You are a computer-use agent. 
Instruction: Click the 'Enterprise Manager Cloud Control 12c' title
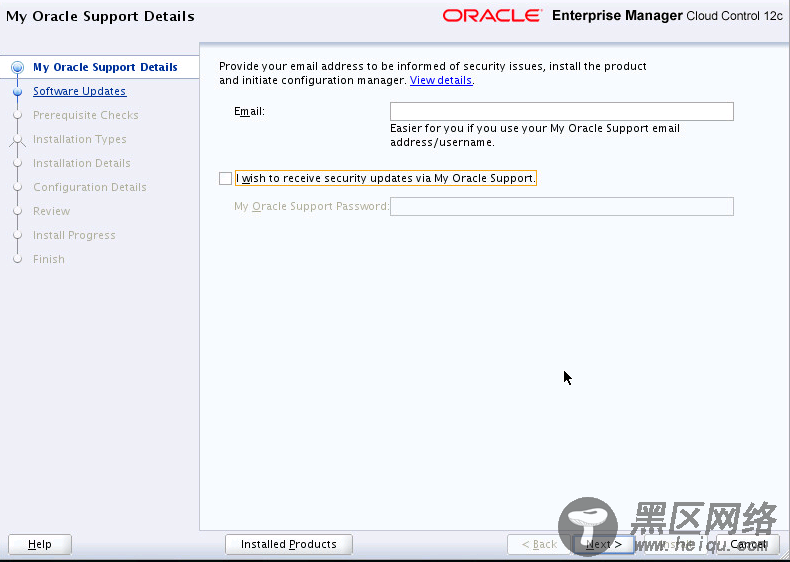(x=667, y=16)
